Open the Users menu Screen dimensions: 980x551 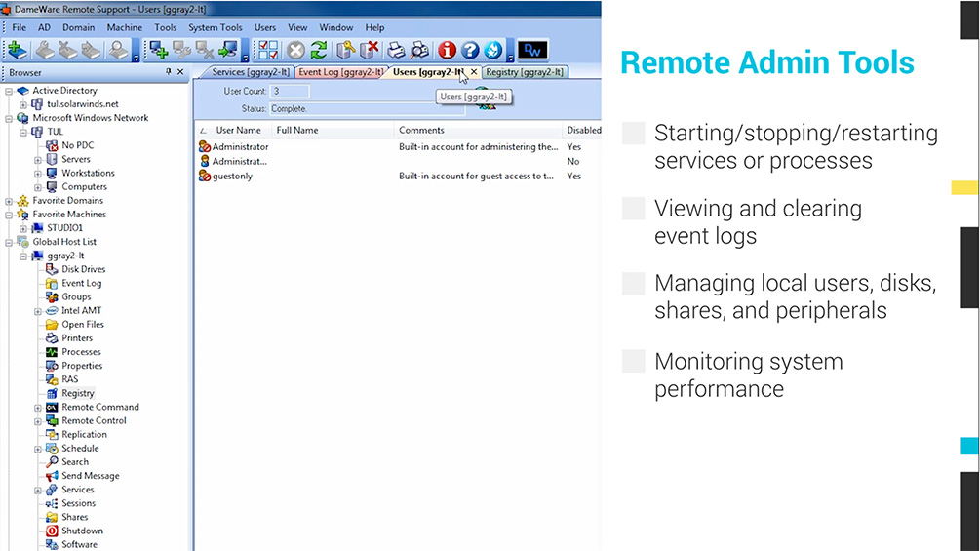(x=264, y=27)
